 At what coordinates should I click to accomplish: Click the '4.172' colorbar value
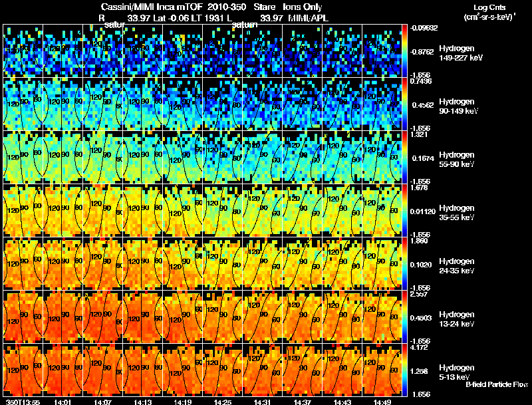pos(419,347)
